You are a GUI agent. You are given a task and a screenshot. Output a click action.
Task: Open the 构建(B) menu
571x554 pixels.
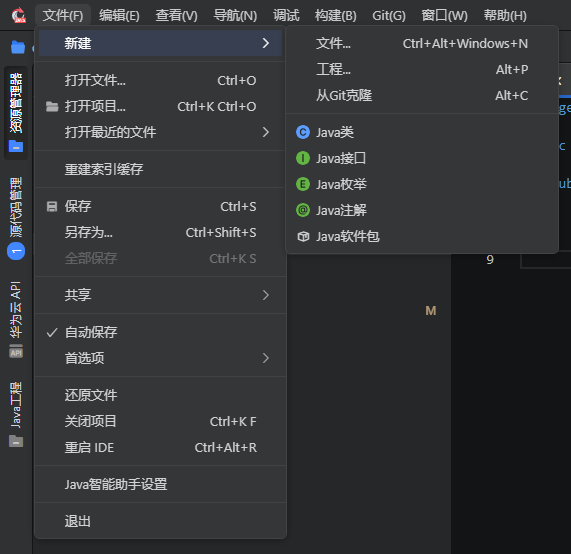tap(335, 16)
